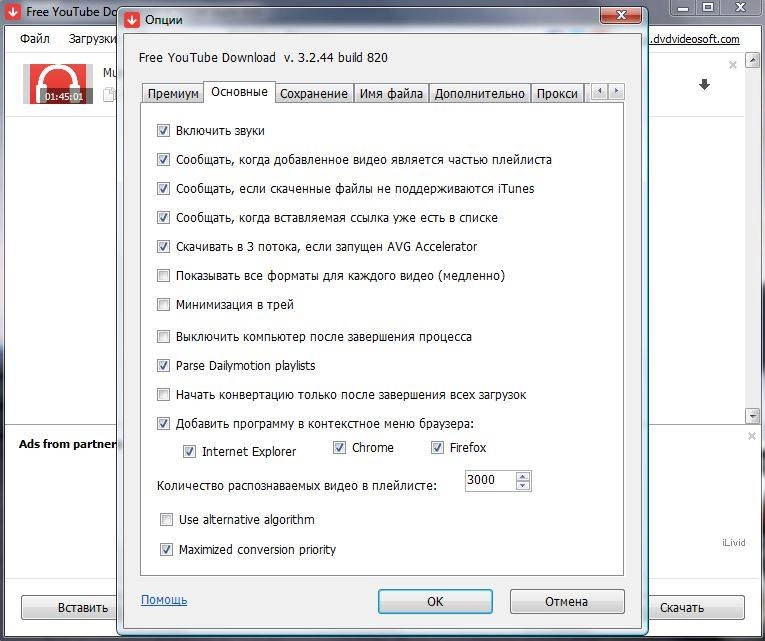
Task: Switch to the Дополнительно tab
Action: tap(480, 93)
